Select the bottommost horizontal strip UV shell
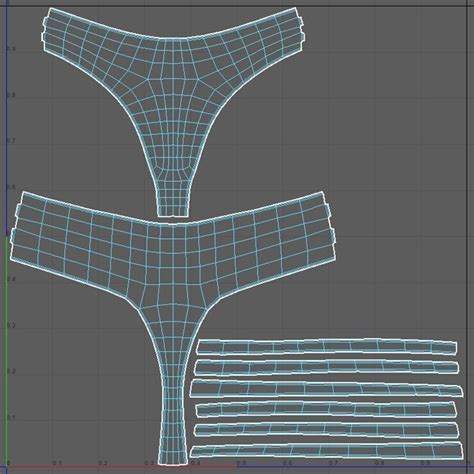 [326, 450]
